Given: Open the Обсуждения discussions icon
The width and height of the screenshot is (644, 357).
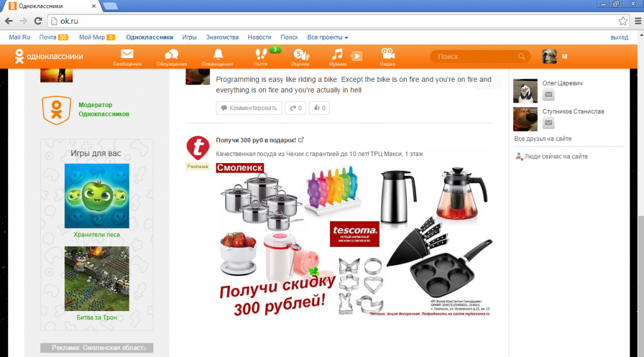Looking at the screenshot, I should pos(171,57).
